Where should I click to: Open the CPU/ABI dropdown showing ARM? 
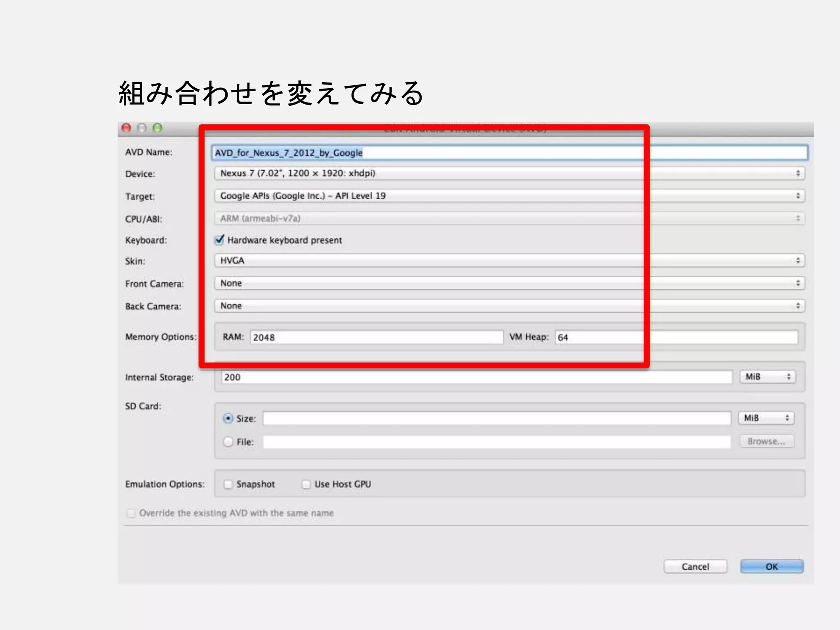[x=509, y=218]
